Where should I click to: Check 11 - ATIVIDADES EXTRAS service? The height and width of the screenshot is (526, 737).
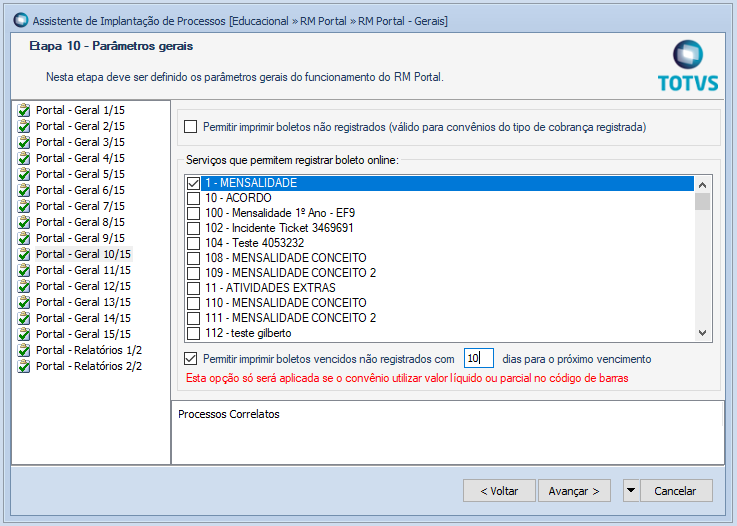coord(194,288)
